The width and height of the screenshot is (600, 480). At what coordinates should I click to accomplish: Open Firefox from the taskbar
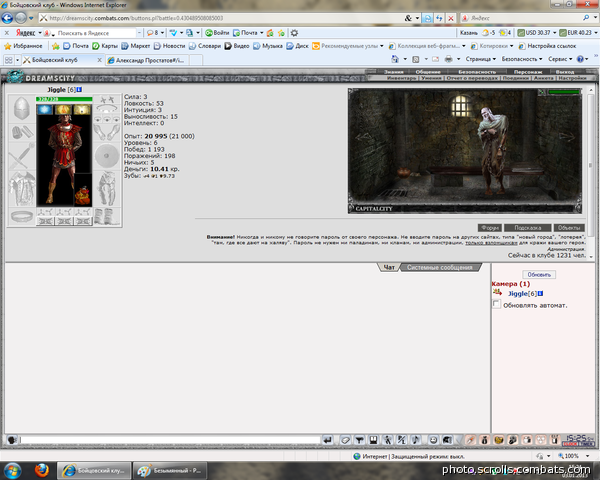pyautogui.click(x=41, y=470)
